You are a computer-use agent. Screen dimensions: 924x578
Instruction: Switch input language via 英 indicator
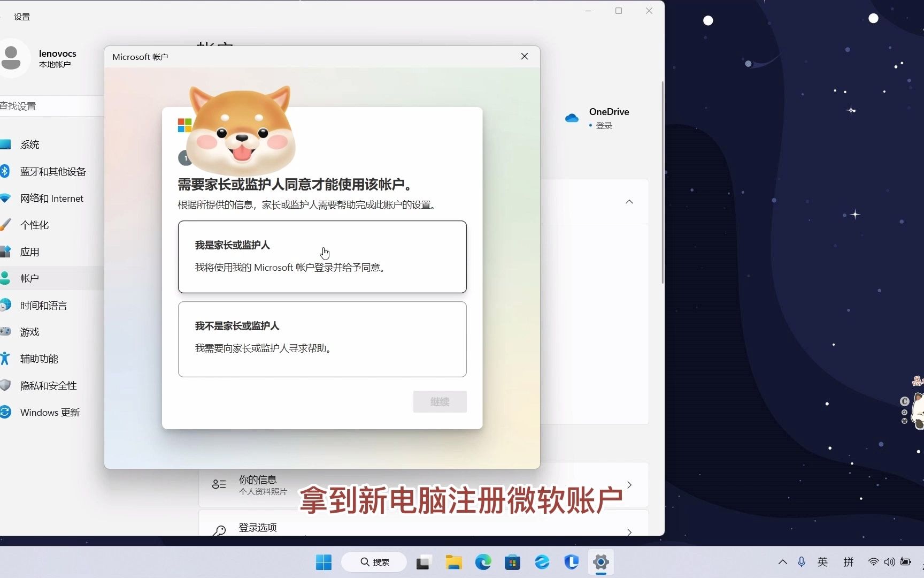[822, 562]
